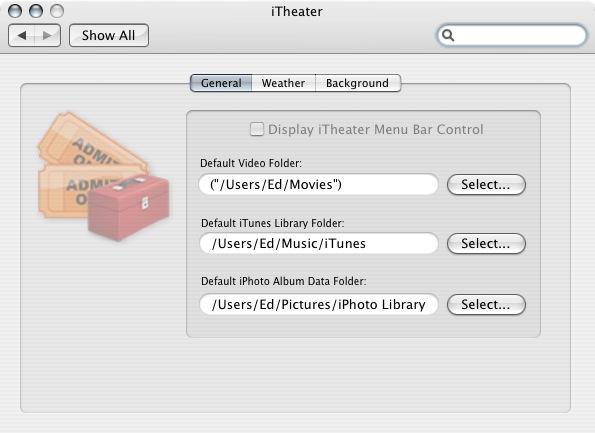Click the Default Video Folder path field
Screen dimensions: 595x433
[x=318, y=184]
